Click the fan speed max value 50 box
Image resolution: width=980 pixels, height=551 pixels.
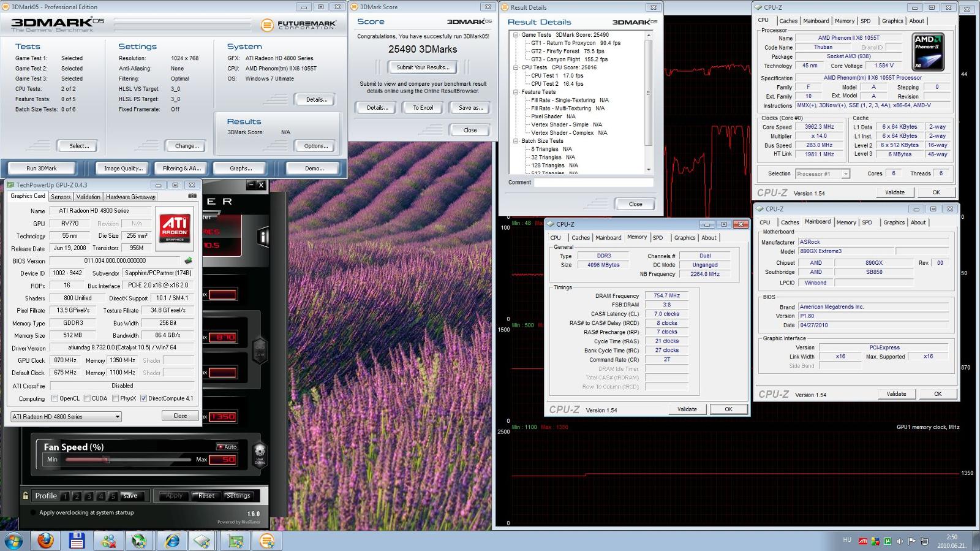coord(223,459)
